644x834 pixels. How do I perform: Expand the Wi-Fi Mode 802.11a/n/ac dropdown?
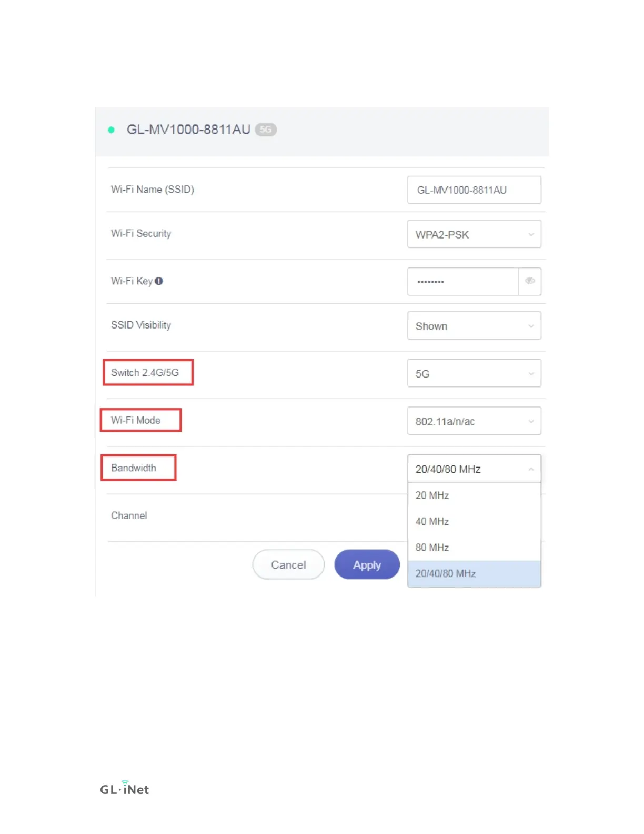tap(474, 421)
